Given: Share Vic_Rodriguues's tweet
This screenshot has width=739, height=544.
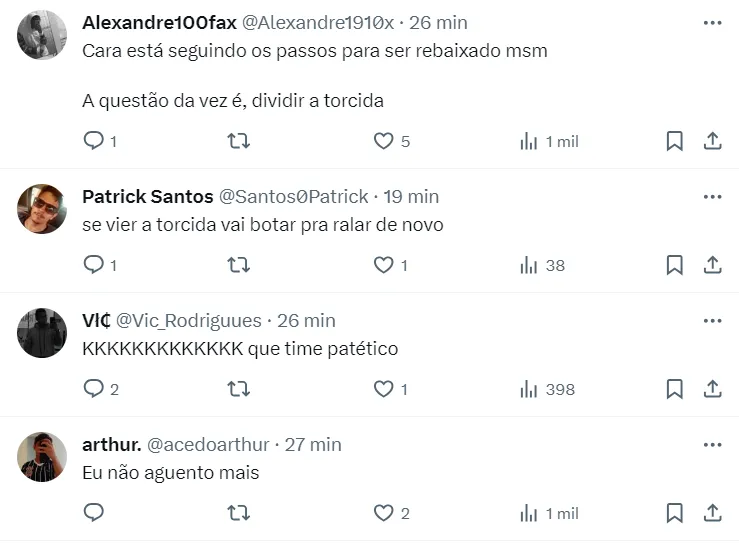Looking at the screenshot, I should point(713,389).
